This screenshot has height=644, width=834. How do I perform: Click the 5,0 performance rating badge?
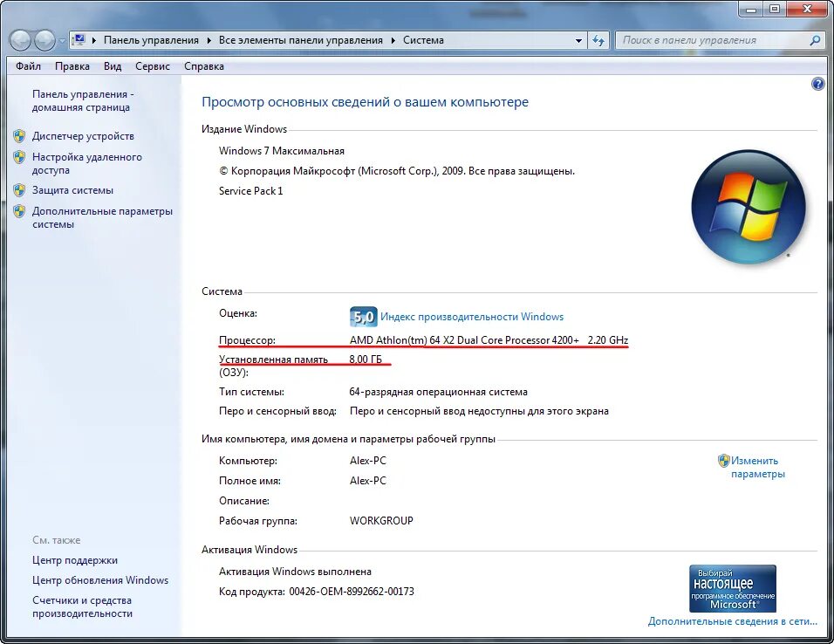(x=363, y=317)
